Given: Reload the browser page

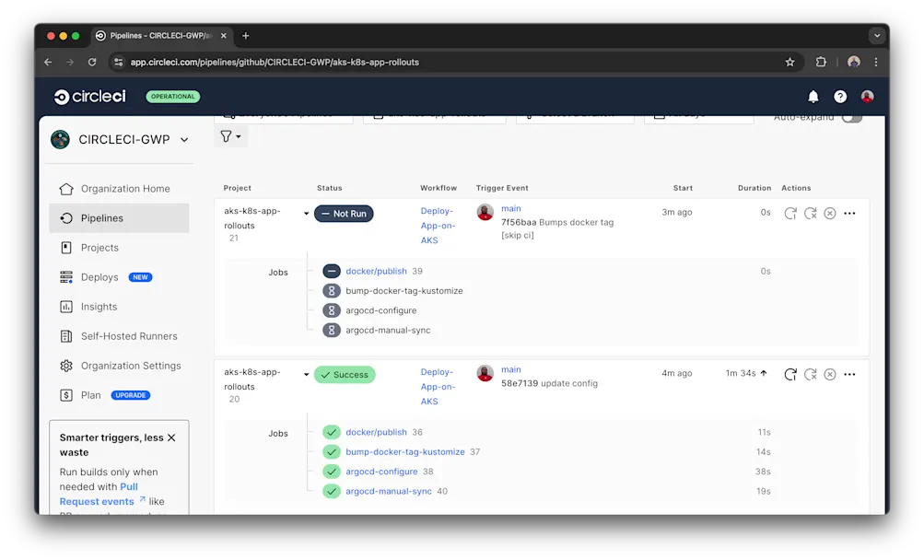Looking at the screenshot, I should coord(92,62).
